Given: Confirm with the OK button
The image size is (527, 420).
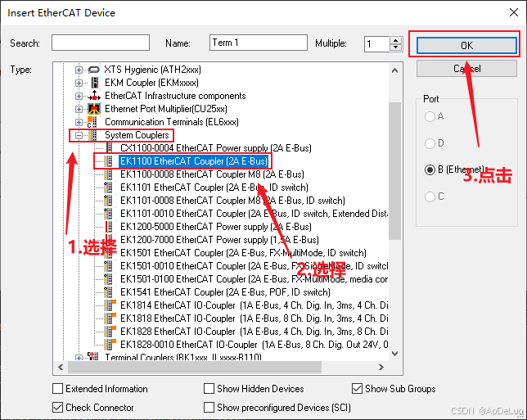Looking at the screenshot, I should [x=466, y=45].
